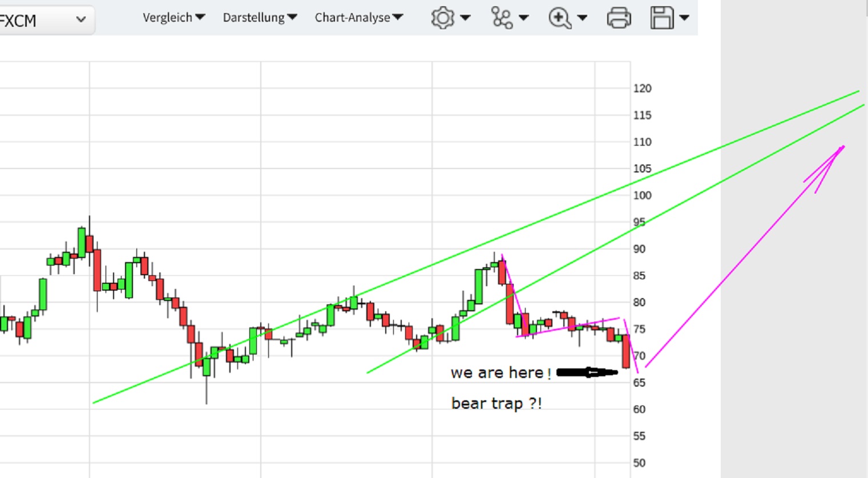Viewport: 868px width, 478px height.
Task: Open the chart settings gear menu
Action: [x=450, y=18]
